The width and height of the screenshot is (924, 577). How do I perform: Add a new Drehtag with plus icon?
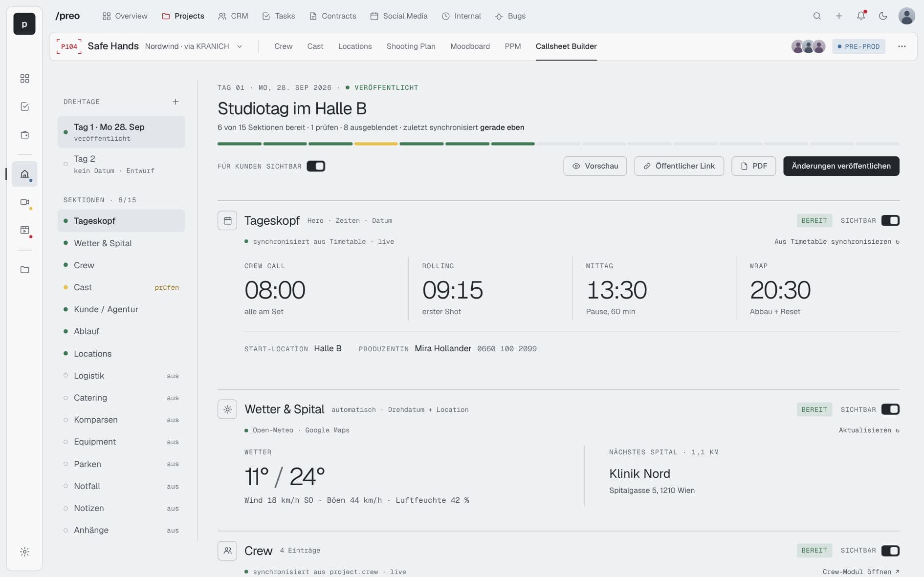click(x=176, y=102)
